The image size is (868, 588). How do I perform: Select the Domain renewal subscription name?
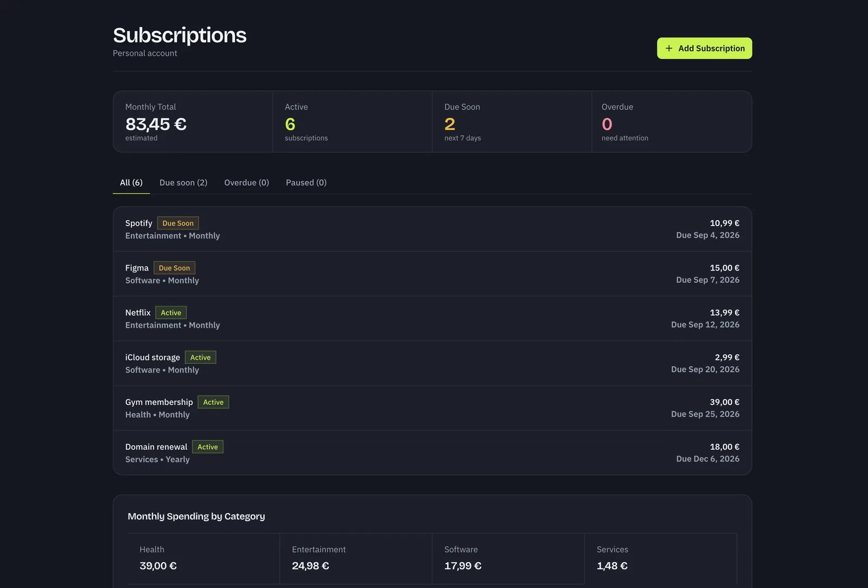pyautogui.click(x=156, y=447)
